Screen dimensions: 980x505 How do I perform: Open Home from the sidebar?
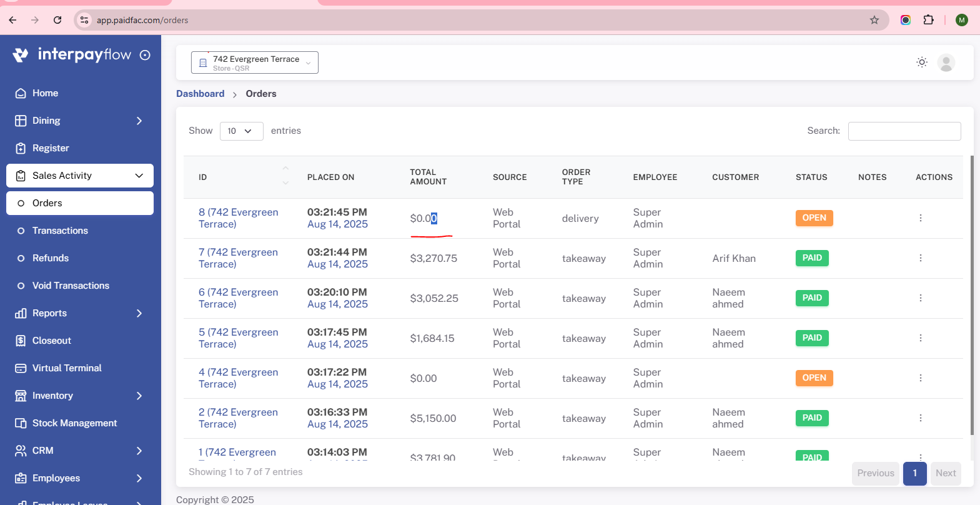tap(80, 93)
